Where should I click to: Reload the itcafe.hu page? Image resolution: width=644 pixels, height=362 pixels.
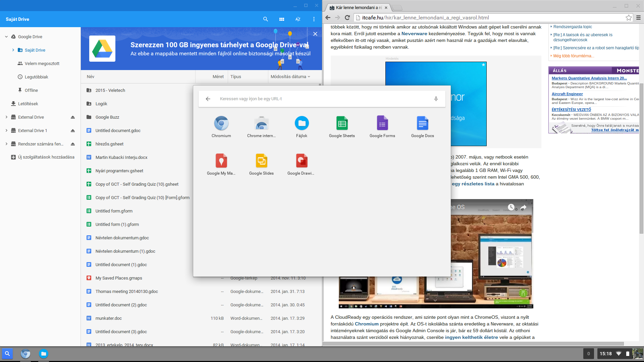tap(347, 17)
